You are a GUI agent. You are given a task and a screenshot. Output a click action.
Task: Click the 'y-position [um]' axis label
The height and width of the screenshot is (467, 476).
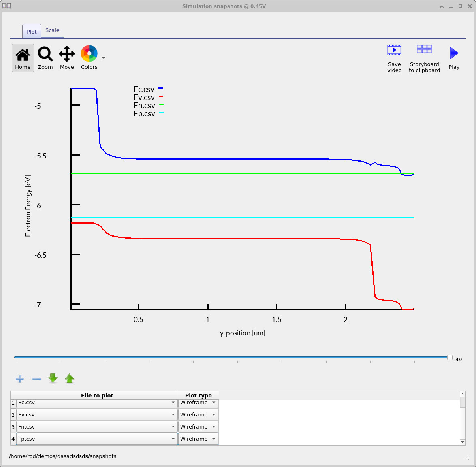pyautogui.click(x=243, y=333)
